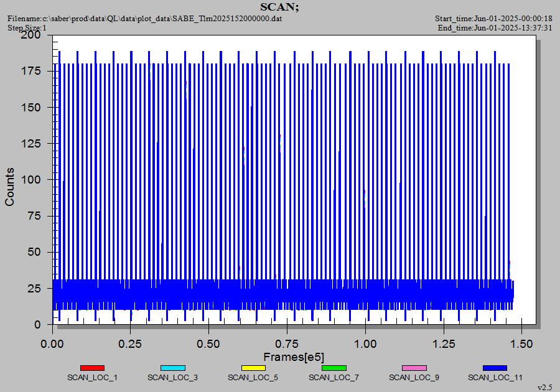Click the 1.00 x-axis tick label

[365, 344]
